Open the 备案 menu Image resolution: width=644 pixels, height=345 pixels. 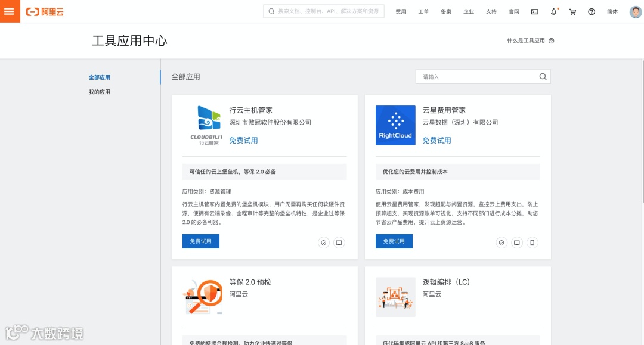pyautogui.click(x=446, y=11)
